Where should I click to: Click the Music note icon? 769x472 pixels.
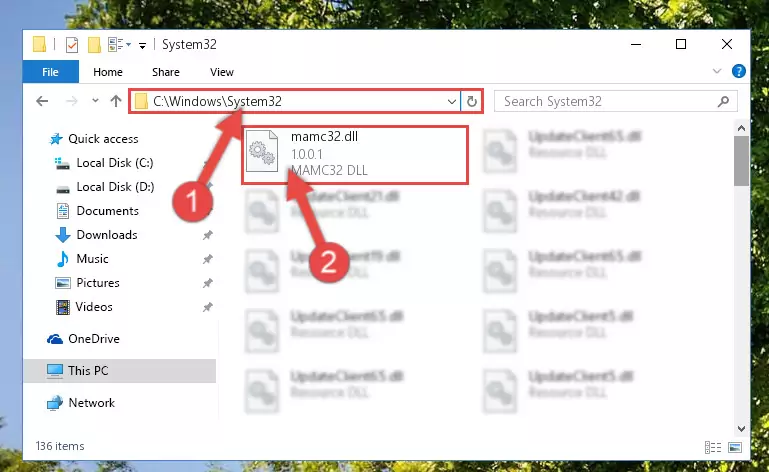click(62, 259)
